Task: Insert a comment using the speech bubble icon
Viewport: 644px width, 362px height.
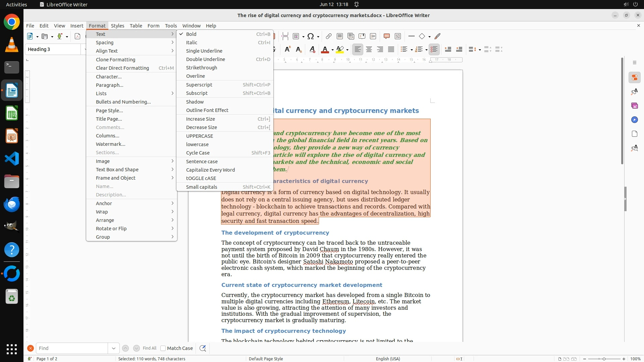Action: (x=386, y=37)
